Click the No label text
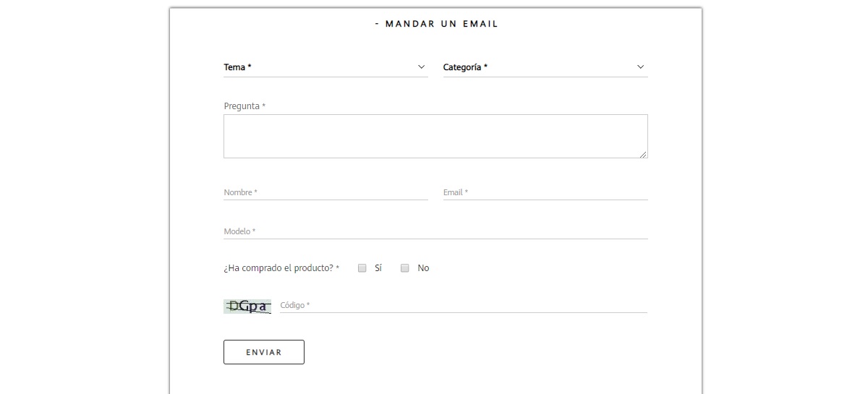Screen dimensions: 868x394 click(423, 268)
